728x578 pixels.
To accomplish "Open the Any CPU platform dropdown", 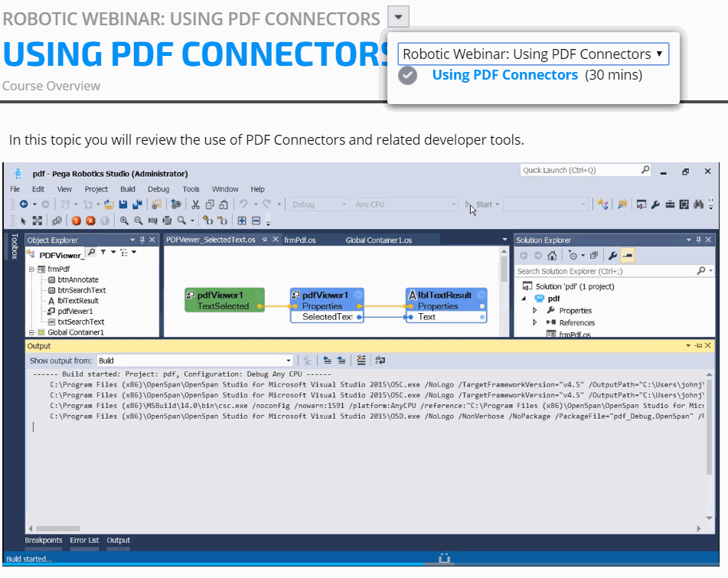I will click(405, 204).
